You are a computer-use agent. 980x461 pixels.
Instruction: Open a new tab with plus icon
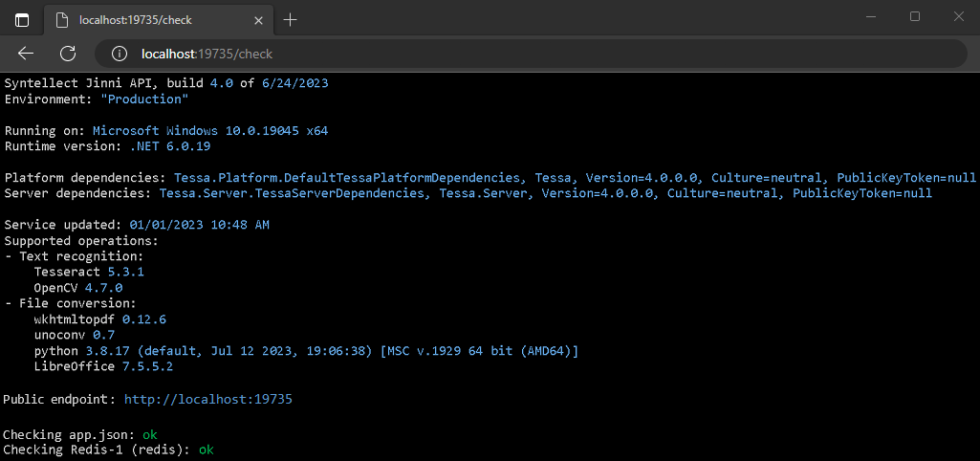(291, 19)
